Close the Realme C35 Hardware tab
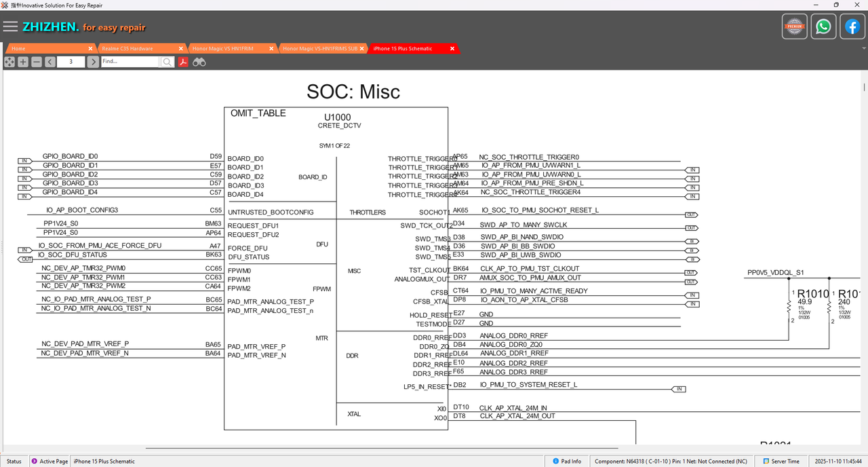Viewport: 868px width, 467px height. [181, 48]
